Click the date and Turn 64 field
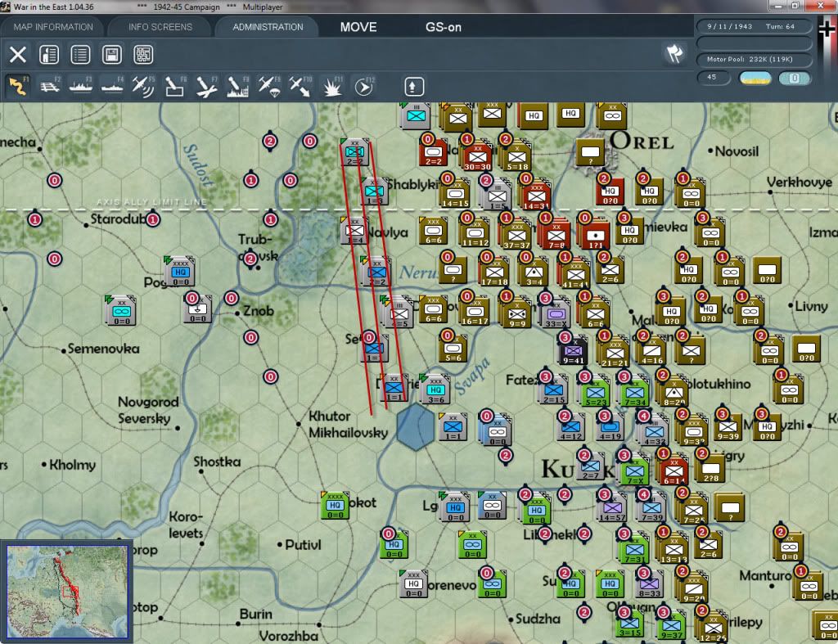 (x=754, y=26)
